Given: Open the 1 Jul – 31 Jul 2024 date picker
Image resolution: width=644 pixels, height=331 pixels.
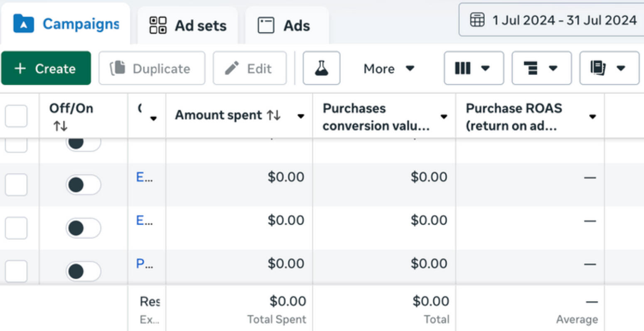Looking at the screenshot, I should pos(557,20).
